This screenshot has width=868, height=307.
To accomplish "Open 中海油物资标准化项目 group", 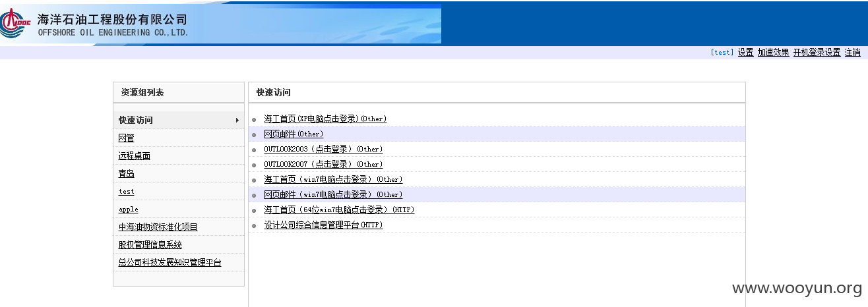I will coord(158,227).
